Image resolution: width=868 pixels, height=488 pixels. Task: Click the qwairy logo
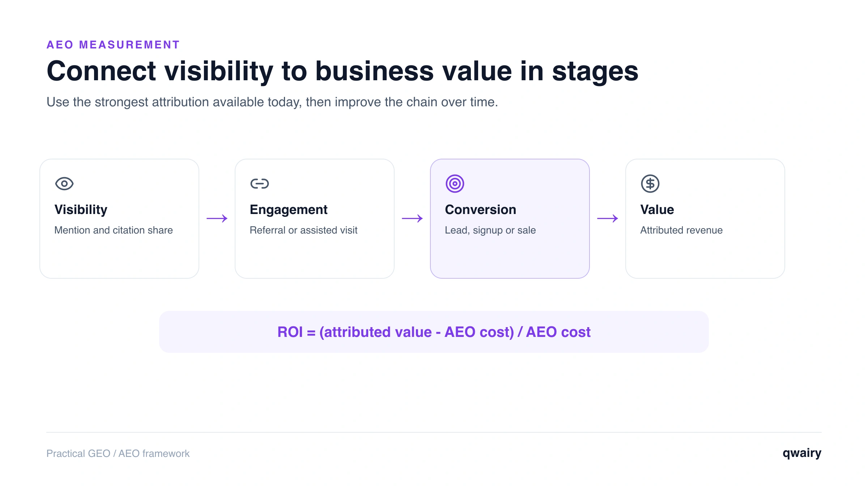[802, 453]
